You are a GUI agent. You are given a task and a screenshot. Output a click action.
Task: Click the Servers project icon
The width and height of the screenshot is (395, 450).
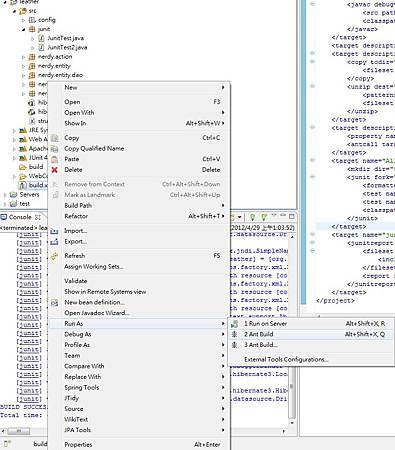pos(14,195)
